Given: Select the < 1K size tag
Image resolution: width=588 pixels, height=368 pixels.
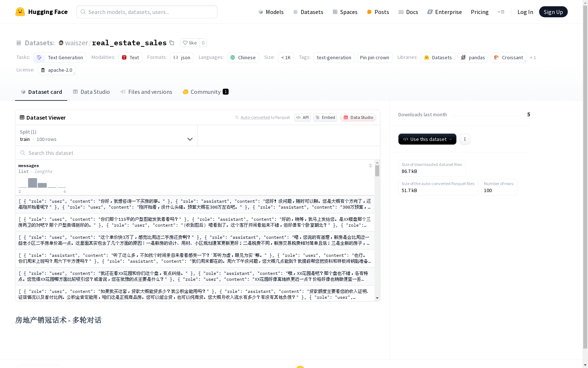Looking at the screenshot, I should pos(286,57).
